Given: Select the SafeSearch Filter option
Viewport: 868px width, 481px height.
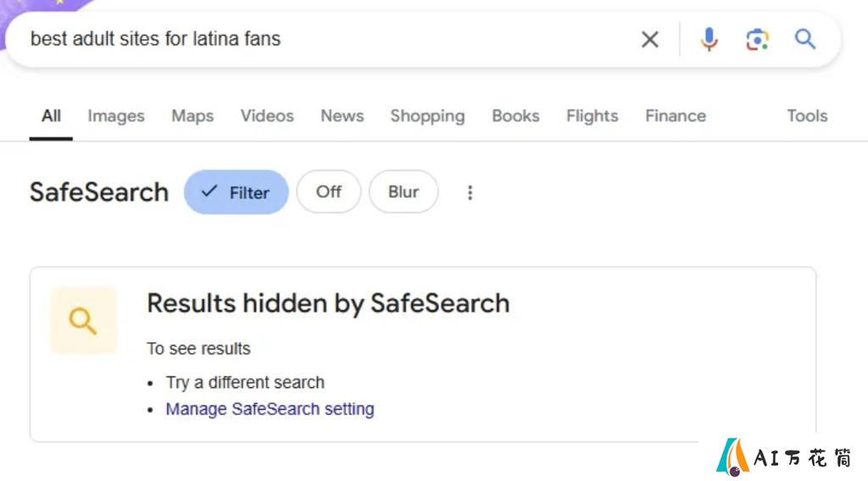Looking at the screenshot, I should 236,192.
